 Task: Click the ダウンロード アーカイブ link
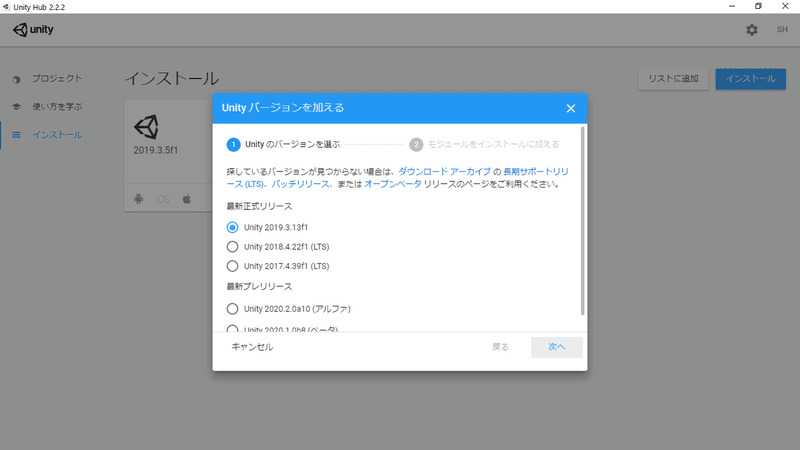[444, 171]
